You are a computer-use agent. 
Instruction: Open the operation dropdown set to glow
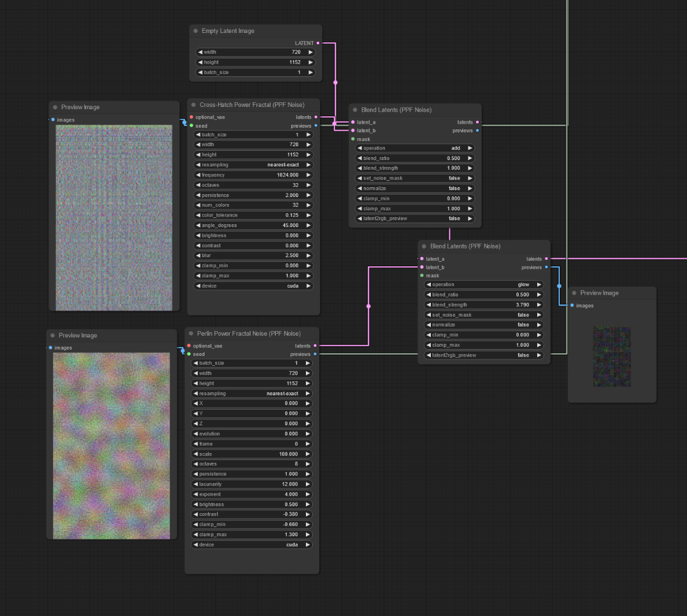coord(483,284)
